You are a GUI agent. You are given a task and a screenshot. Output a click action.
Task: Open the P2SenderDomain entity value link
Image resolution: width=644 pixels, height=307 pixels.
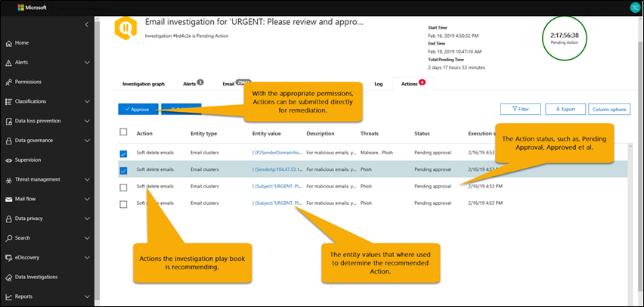[277, 154]
